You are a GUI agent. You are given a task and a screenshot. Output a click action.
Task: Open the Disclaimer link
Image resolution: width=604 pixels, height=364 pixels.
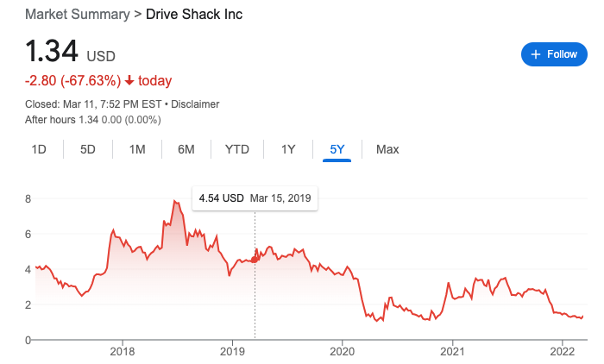point(195,104)
